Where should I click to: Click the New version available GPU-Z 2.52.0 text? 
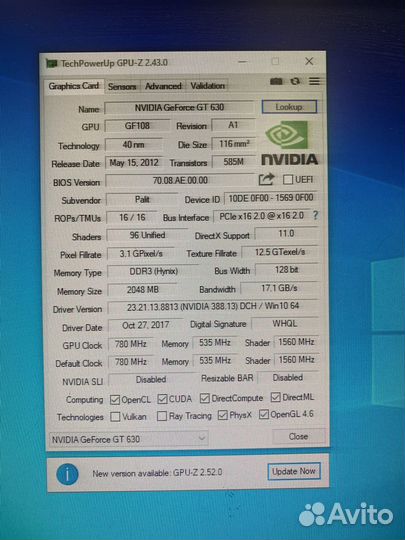tap(157, 473)
